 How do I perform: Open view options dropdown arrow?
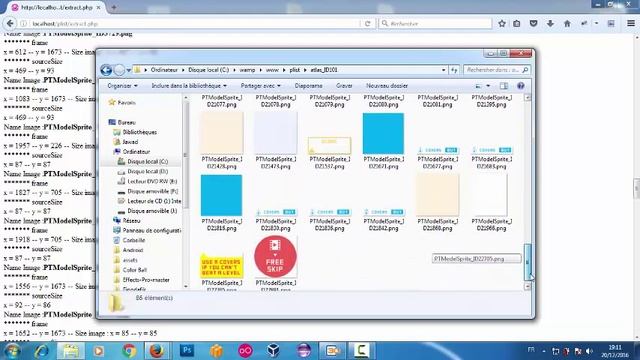click(488, 86)
